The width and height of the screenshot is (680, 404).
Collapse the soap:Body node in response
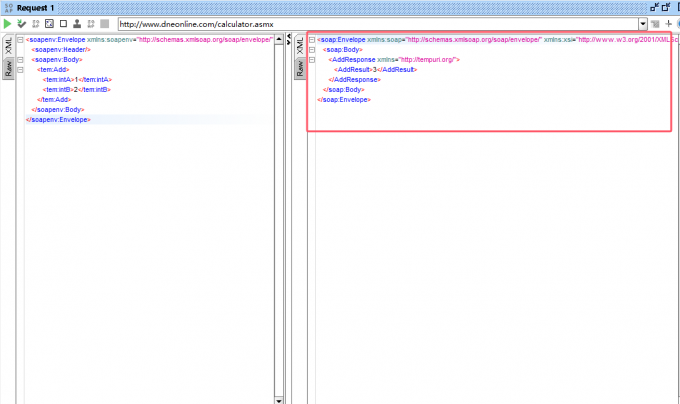(x=312, y=50)
